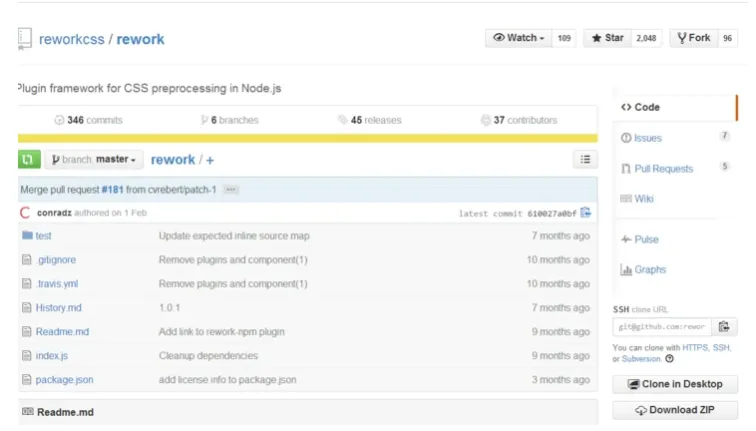Open commit message '1.0.1'
Screen dimensions: 756x431
(x=170, y=308)
